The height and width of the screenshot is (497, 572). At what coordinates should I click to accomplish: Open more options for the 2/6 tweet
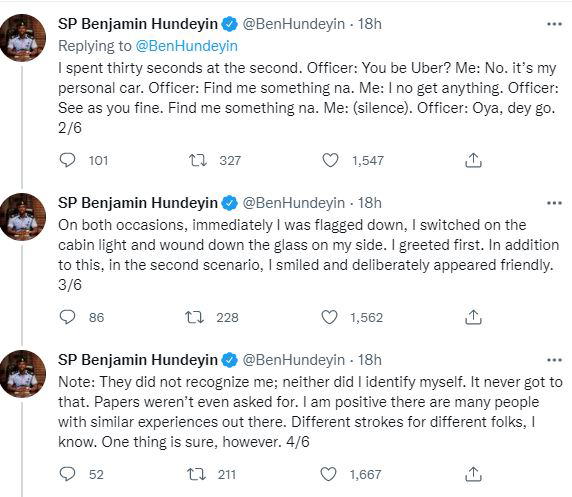(554, 24)
